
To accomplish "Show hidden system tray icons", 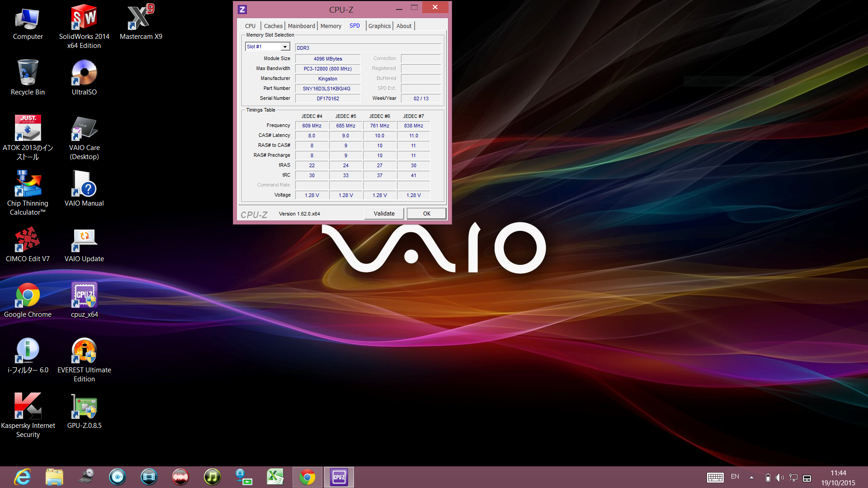I will [x=751, y=478].
